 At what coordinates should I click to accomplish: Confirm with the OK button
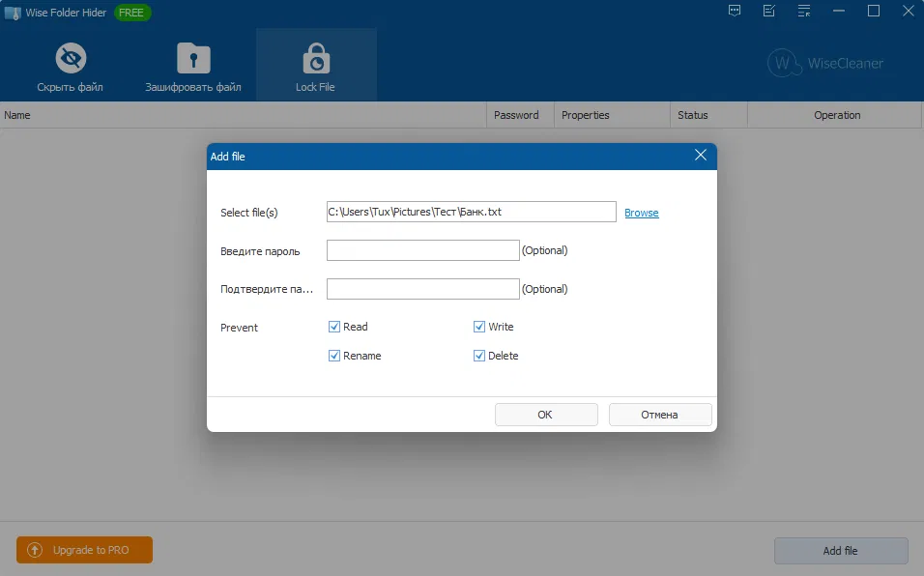tap(546, 415)
